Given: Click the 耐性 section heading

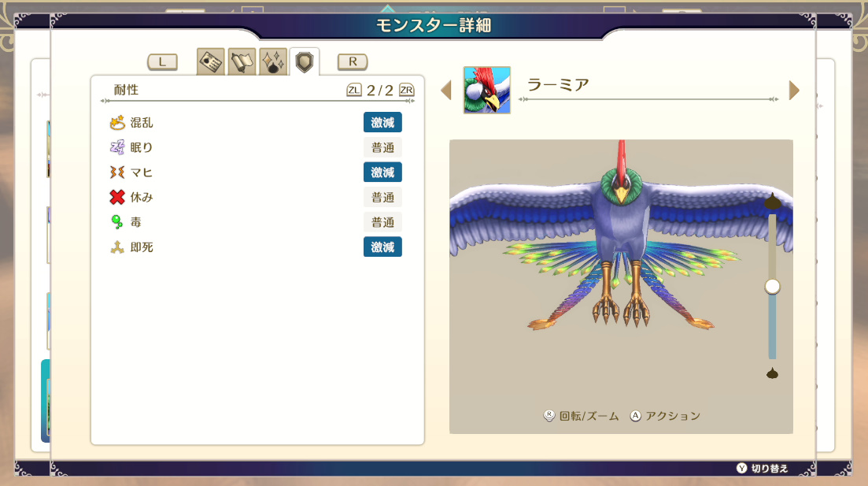Looking at the screenshot, I should tap(126, 90).
